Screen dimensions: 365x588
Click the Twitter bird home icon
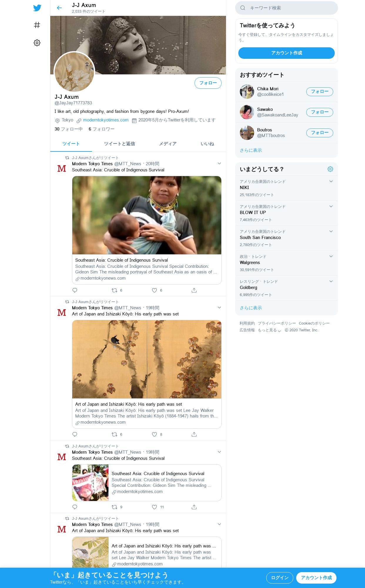click(x=37, y=8)
